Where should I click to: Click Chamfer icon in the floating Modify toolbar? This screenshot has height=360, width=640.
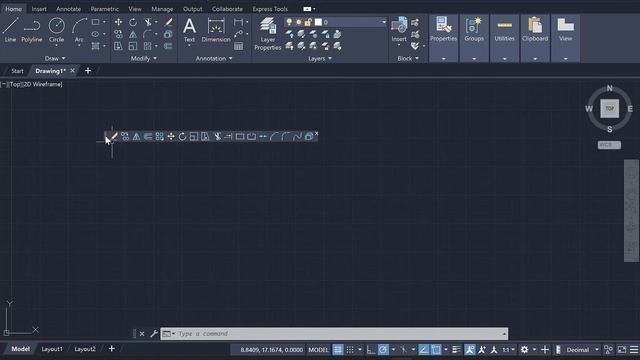(x=274, y=136)
